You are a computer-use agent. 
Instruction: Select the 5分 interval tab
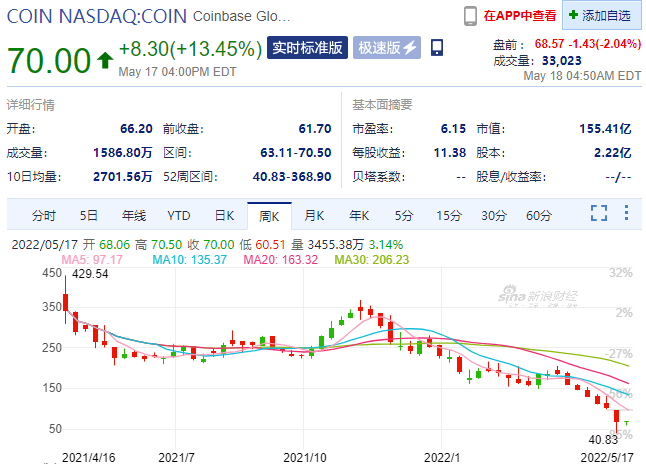[x=404, y=216]
